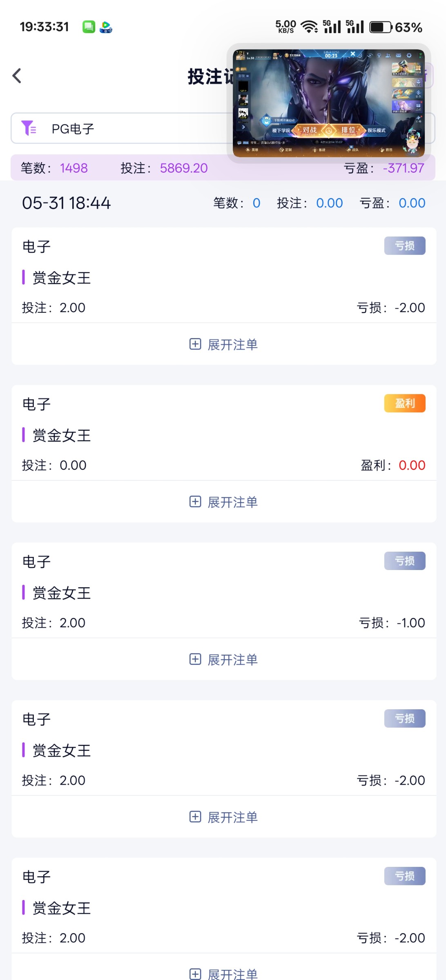The height and width of the screenshot is (980, 446).
Task: Expand the topmost 赏金女王 bet slip
Action: coord(224,344)
